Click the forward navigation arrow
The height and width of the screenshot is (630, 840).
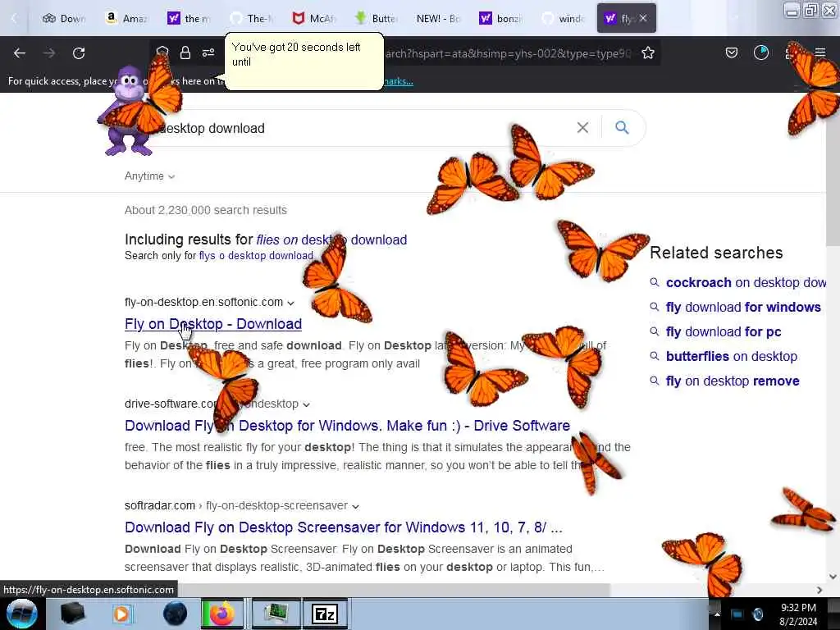pos(49,53)
